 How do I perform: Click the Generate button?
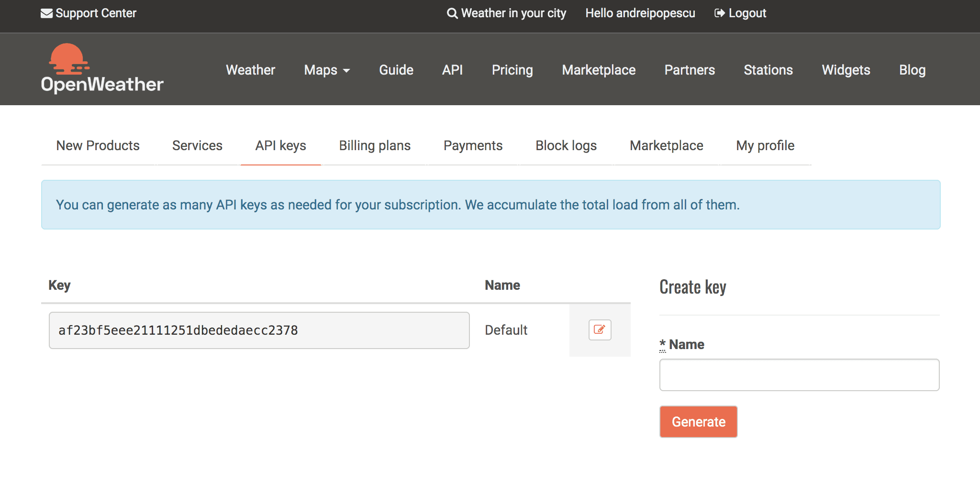point(699,422)
